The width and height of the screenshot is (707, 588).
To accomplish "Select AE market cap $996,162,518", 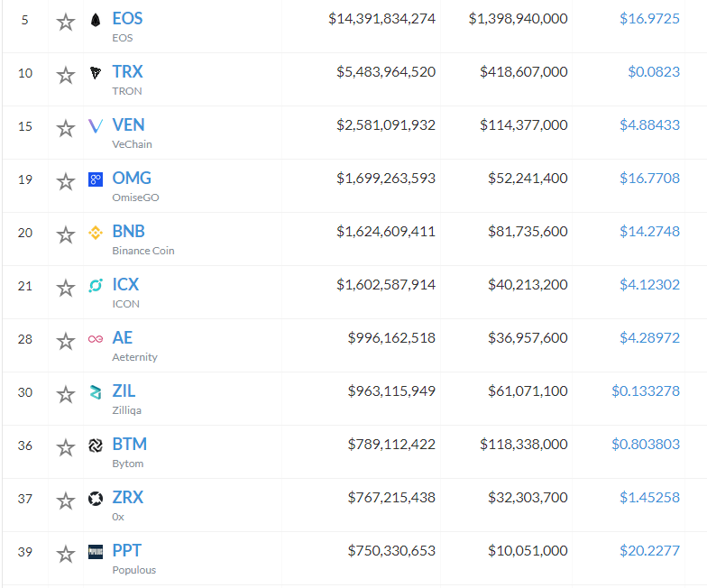I will click(391, 337).
